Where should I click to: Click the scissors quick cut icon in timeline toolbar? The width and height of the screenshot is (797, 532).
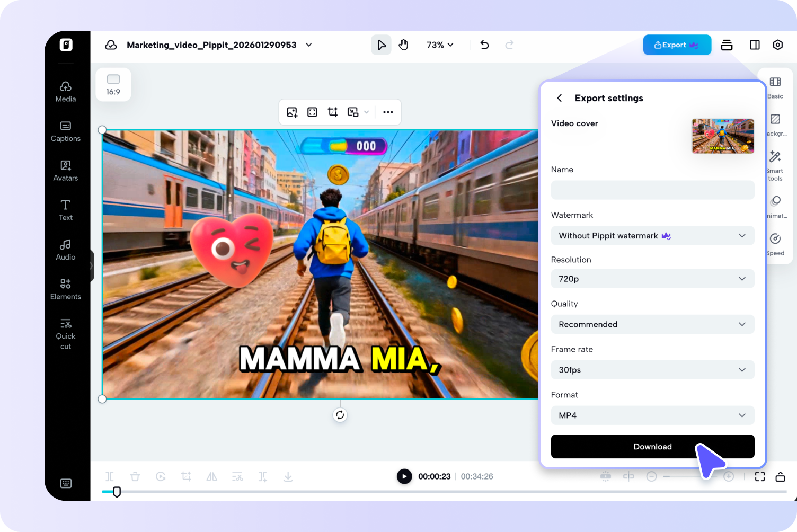237,476
